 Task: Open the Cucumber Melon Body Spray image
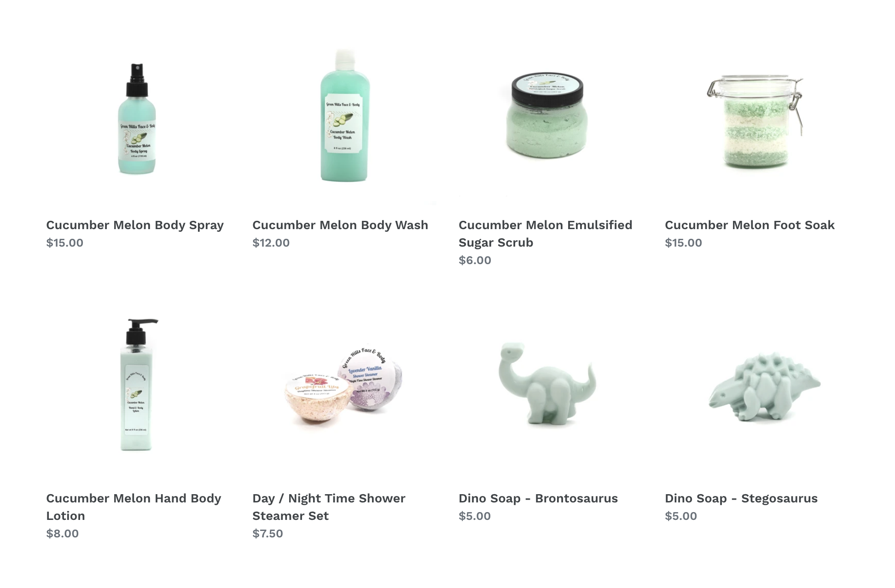tap(137, 118)
